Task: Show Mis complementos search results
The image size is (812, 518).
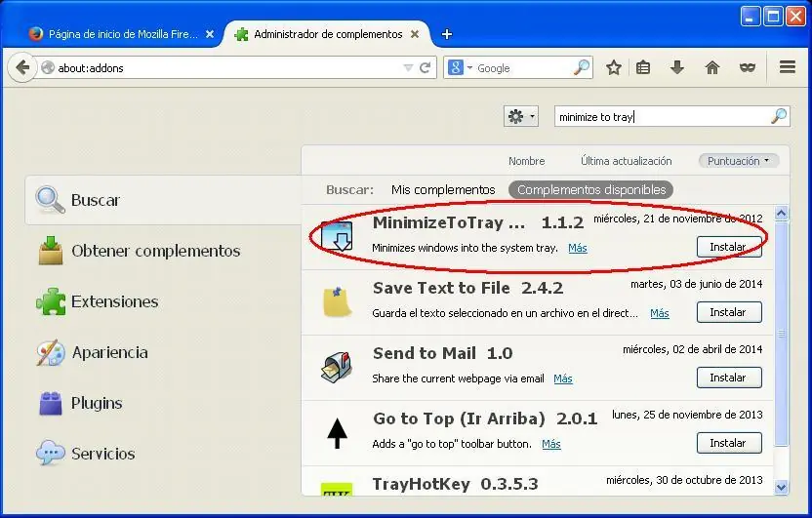Action: 443,190
